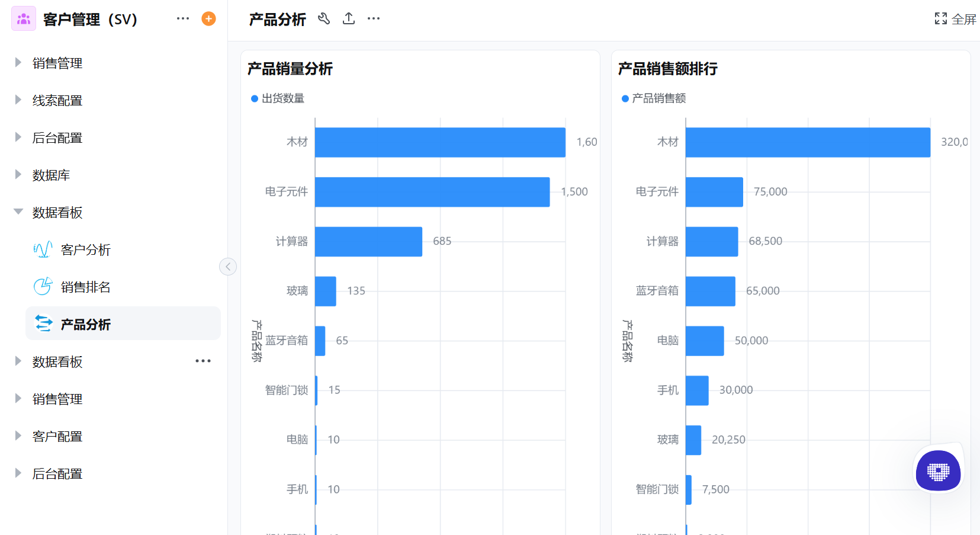Click the fullscreen expand icon beside 全屏

[941, 18]
